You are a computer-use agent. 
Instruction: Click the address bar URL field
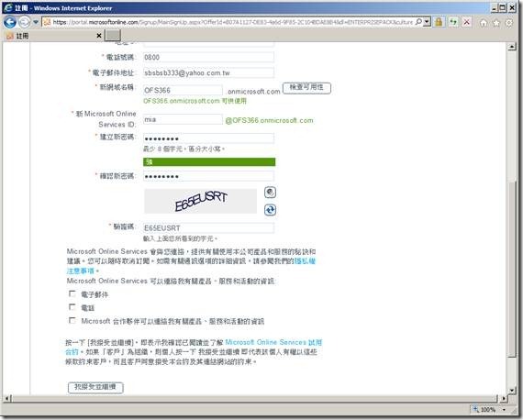pos(232,22)
